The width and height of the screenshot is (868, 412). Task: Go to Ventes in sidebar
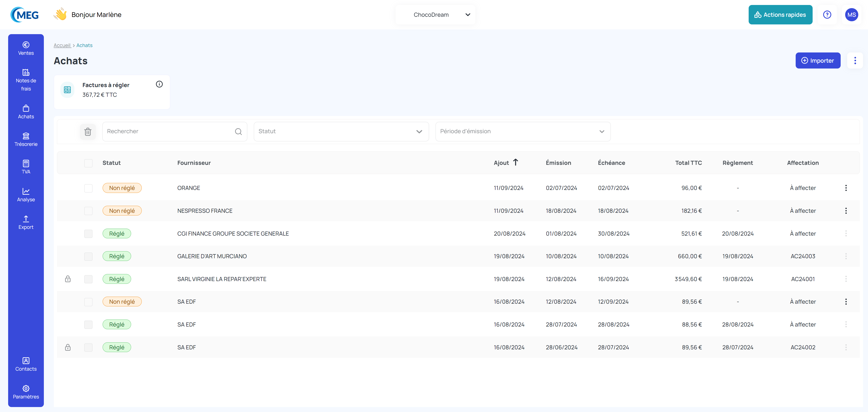pos(26,49)
